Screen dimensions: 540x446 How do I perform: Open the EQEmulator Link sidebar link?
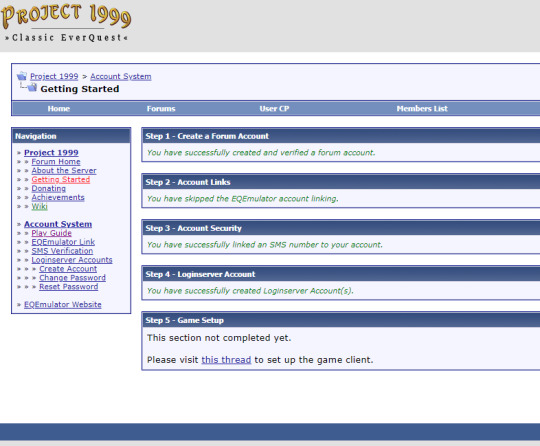63,242
